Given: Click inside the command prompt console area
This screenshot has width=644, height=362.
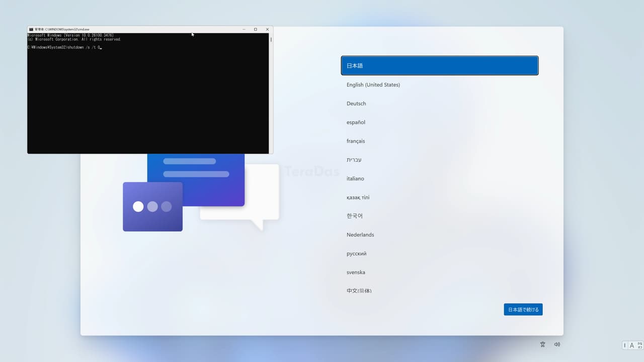Looking at the screenshot, I should point(148,101).
